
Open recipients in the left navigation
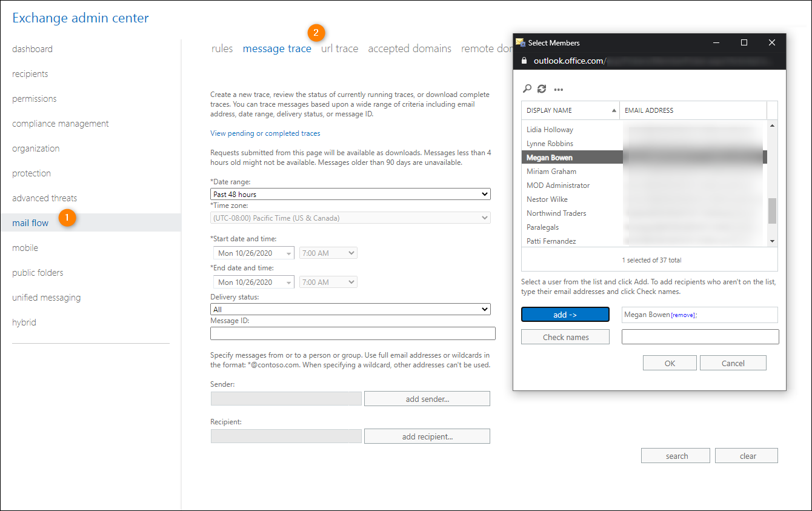[30, 74]
